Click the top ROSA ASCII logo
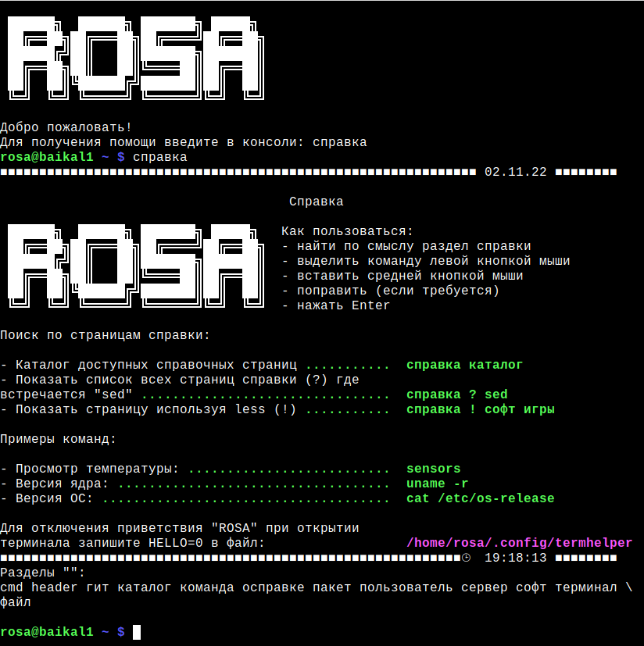The height and width of the screenshot is (646, 644). 136,58
